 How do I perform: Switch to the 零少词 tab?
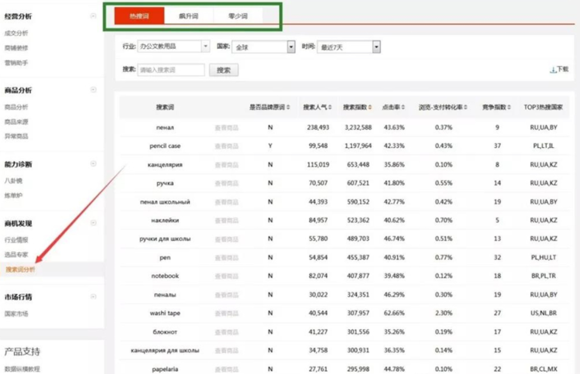coord(238,16)
